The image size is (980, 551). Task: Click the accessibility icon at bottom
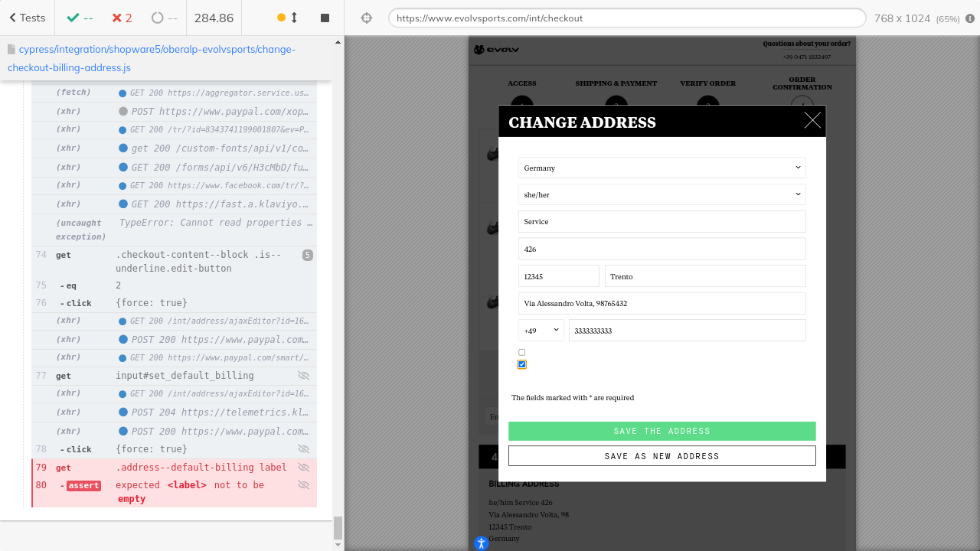click(481, 543)
